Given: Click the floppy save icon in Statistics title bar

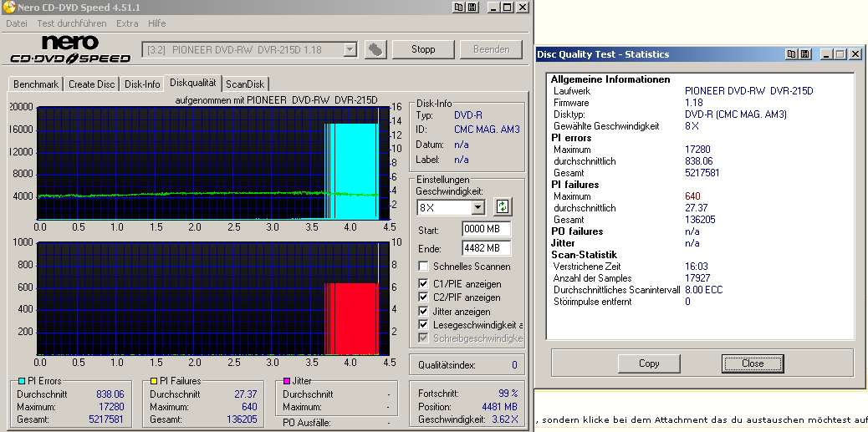Looking at the screenshot, I should [804, 54].
